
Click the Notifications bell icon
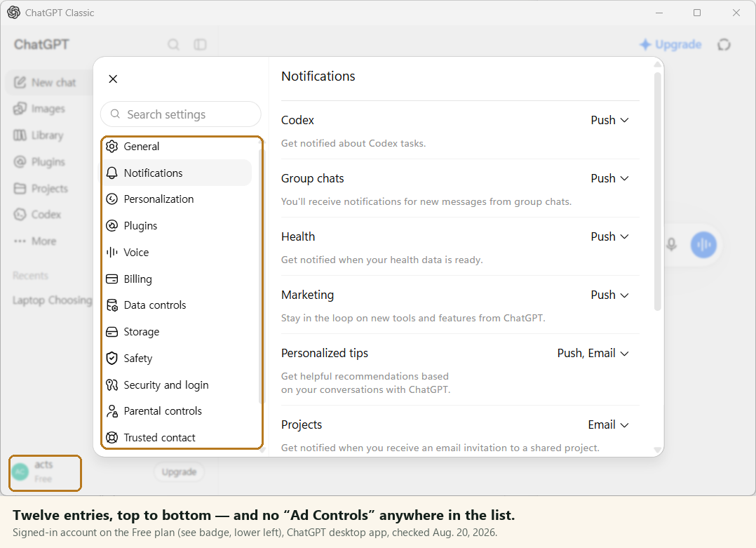point(112,173)
